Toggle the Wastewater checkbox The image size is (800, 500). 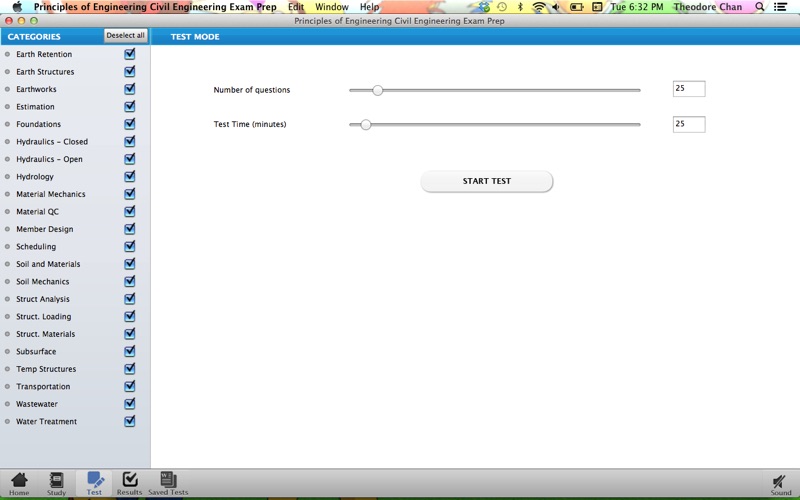[x=130, y=404]
